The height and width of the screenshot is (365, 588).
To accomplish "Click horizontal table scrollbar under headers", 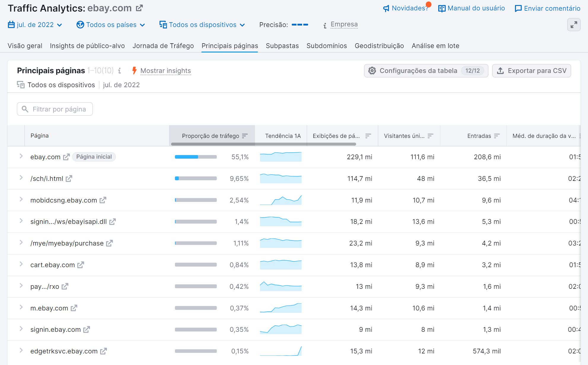I will pos(263,144).
